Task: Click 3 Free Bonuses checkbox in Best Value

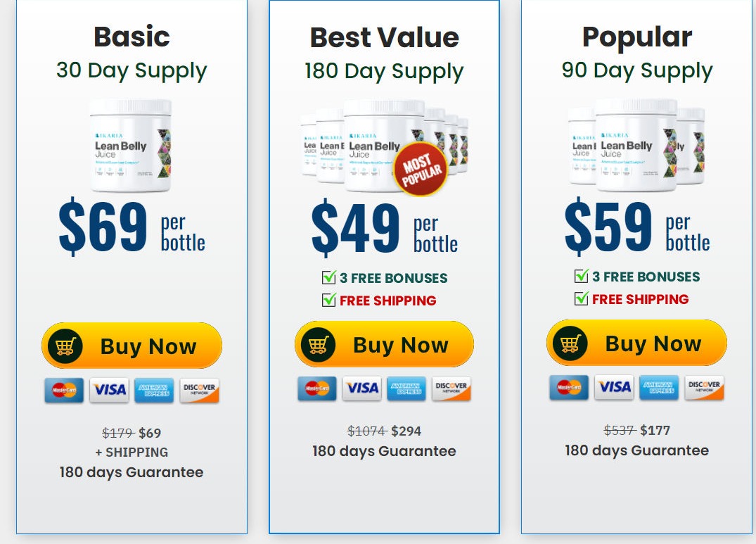Action: point(328,277)
